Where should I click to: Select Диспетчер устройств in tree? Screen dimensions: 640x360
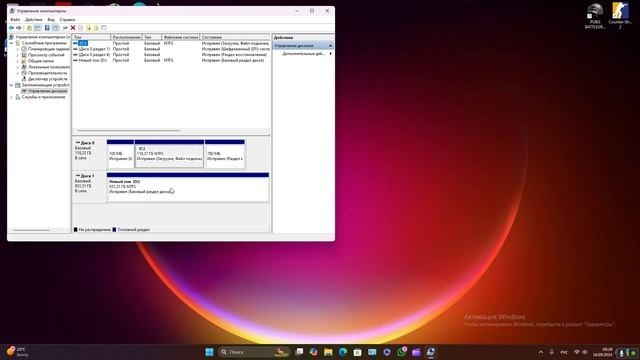coord(48,79)
